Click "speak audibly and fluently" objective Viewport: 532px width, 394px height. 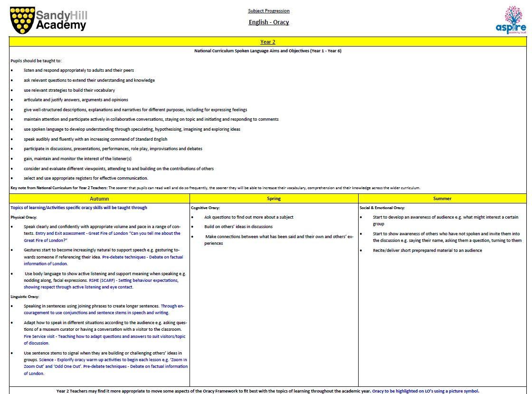pos(95,139)
